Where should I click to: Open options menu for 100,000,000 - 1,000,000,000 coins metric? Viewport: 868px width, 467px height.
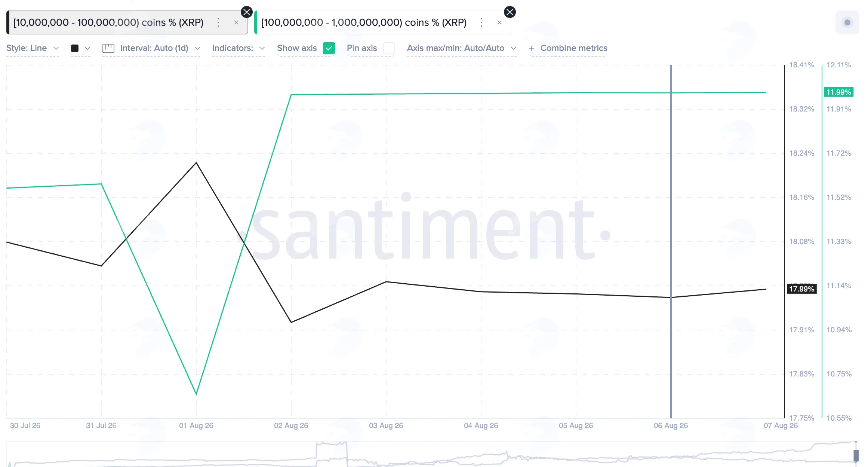pos(481,22)
